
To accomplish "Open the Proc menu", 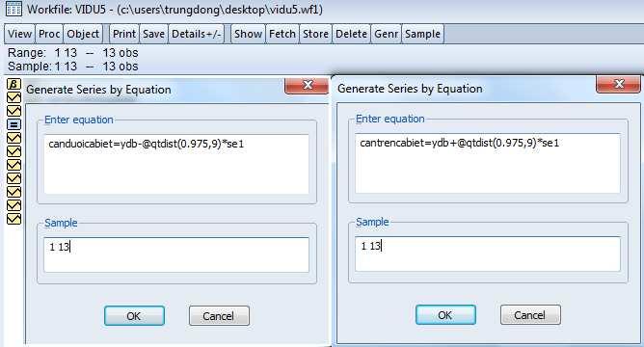I will pyautogui.click(x=49, y=34).
